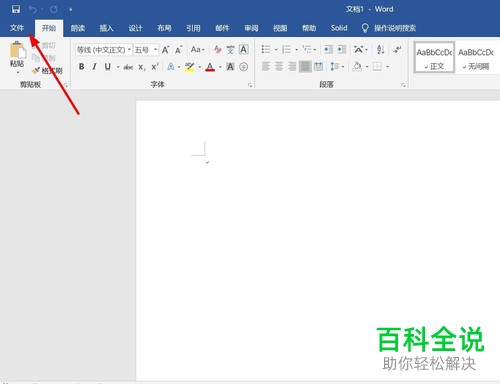500x384 pixels.
Task: Open the 审阅 (Review) tab
Action: coord(251,28)
